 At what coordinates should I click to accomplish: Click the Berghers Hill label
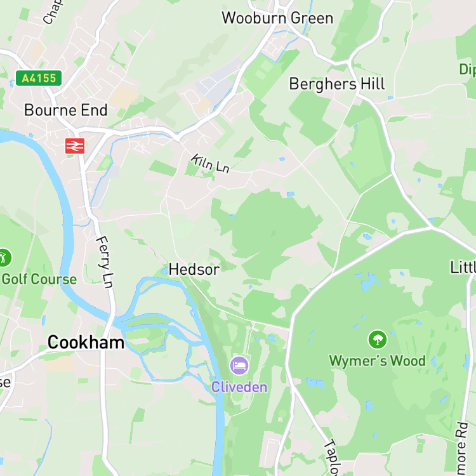(337, 84)
